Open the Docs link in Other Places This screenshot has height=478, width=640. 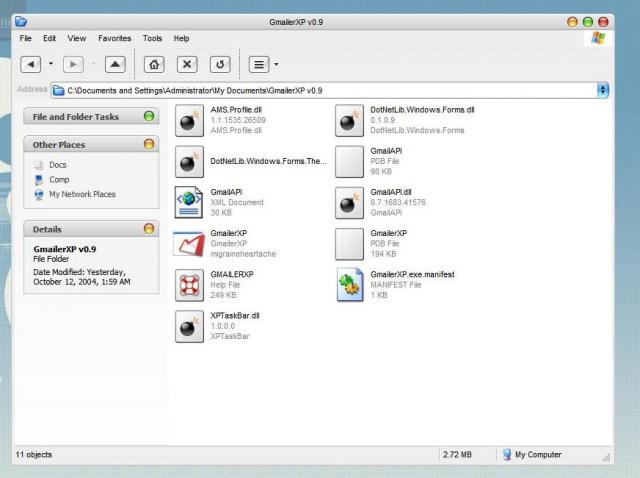click(x=58, y=165)
